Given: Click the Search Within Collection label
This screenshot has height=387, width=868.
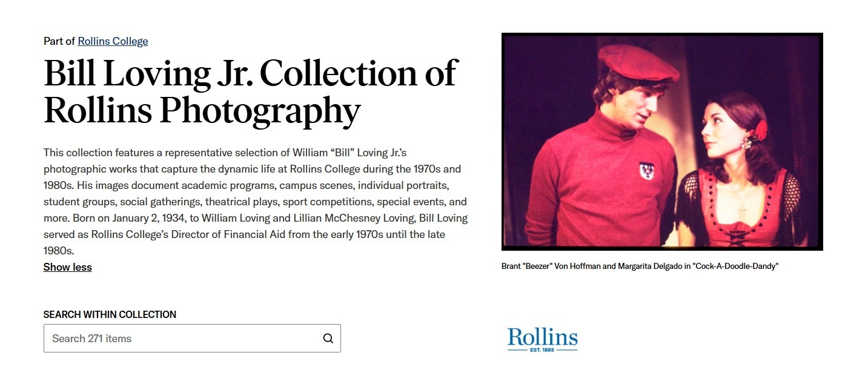Looking at the screenshot, I should pyautogui.click(x=110, y=314).
